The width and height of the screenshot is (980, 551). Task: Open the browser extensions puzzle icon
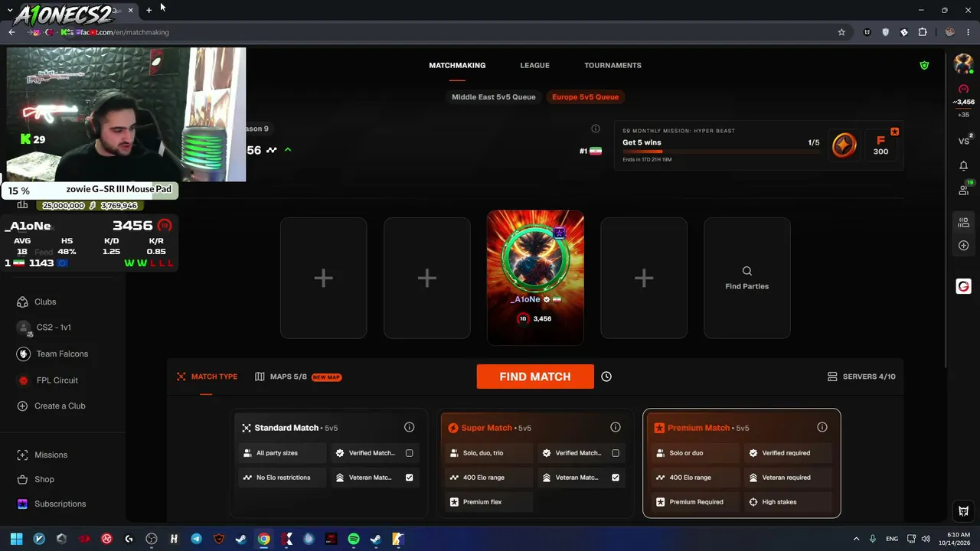click(922, 32)
